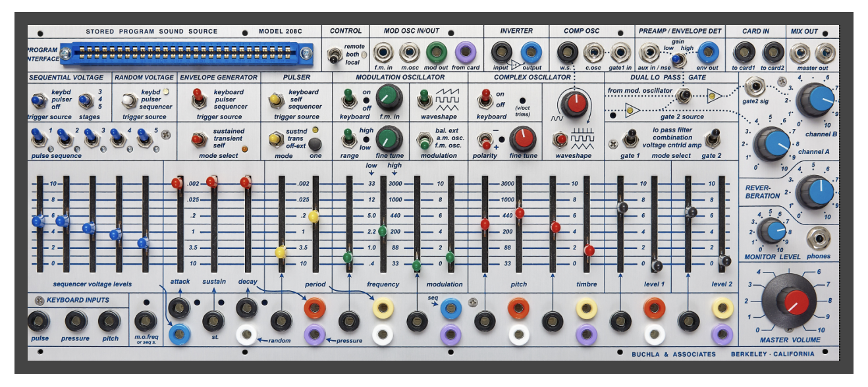Click the large red master volume knob

click(x=793, y=303)
